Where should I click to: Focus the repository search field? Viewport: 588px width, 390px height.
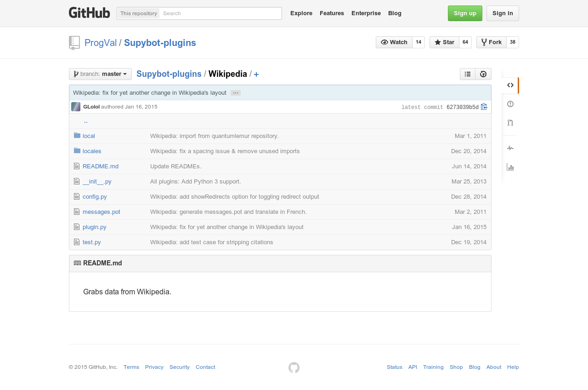coord(220,13)
